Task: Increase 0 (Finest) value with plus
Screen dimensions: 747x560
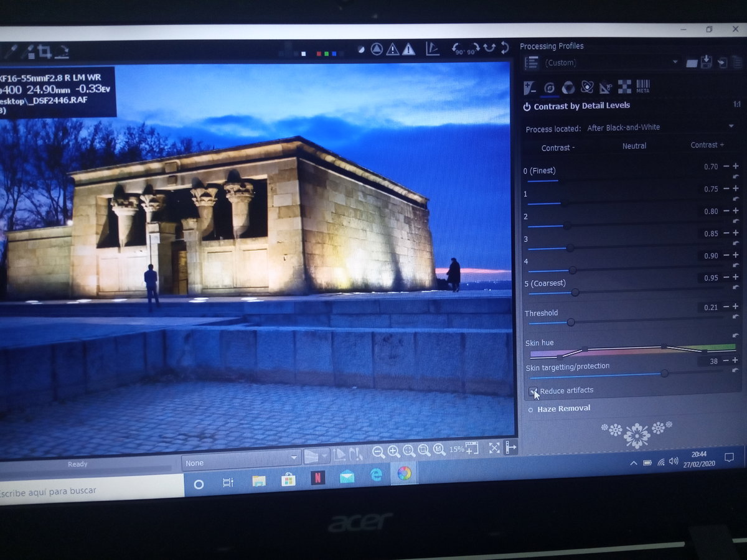Action: pos(735,166)
